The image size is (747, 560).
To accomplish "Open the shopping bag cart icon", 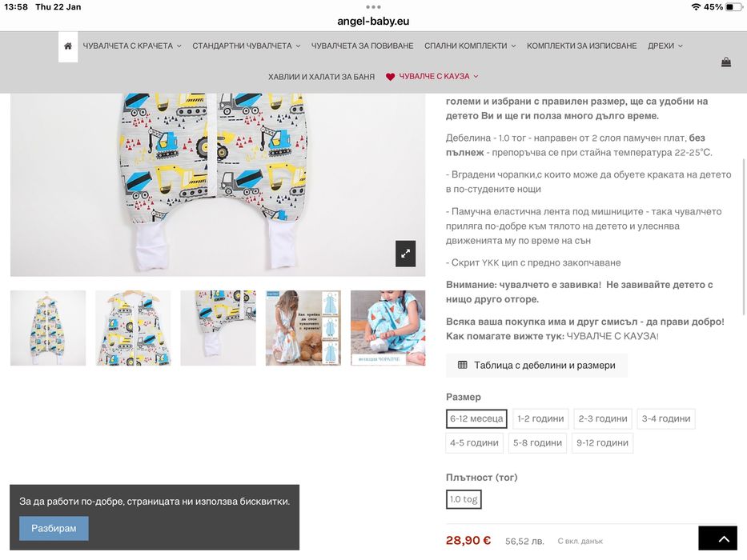I will point(726,62).
